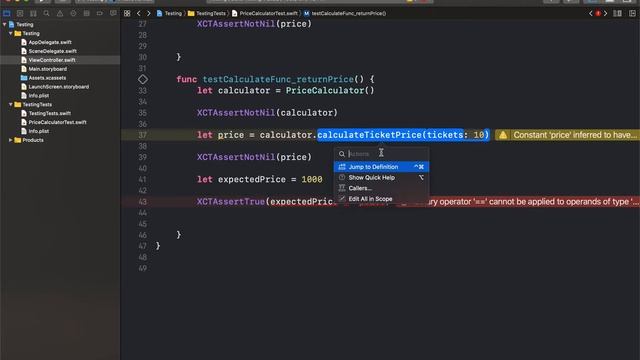Image resolution: width=640 pixels, height=360 pixels.
Task: Open the Report navigator tab
Action: 113,13
